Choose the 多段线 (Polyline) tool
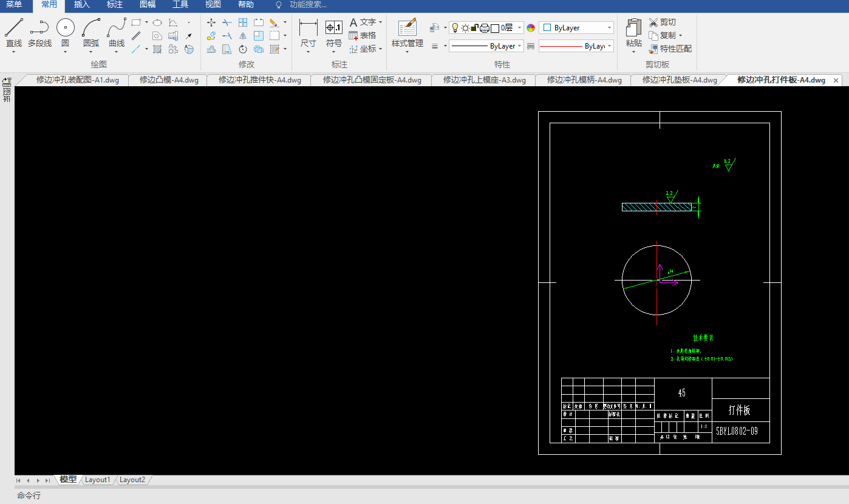 [x=39, y=28]
